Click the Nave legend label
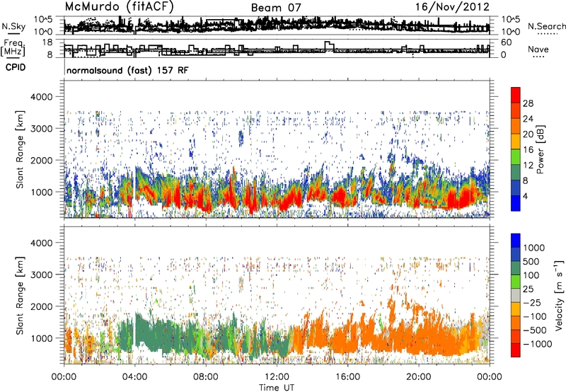 click(538, 49)
